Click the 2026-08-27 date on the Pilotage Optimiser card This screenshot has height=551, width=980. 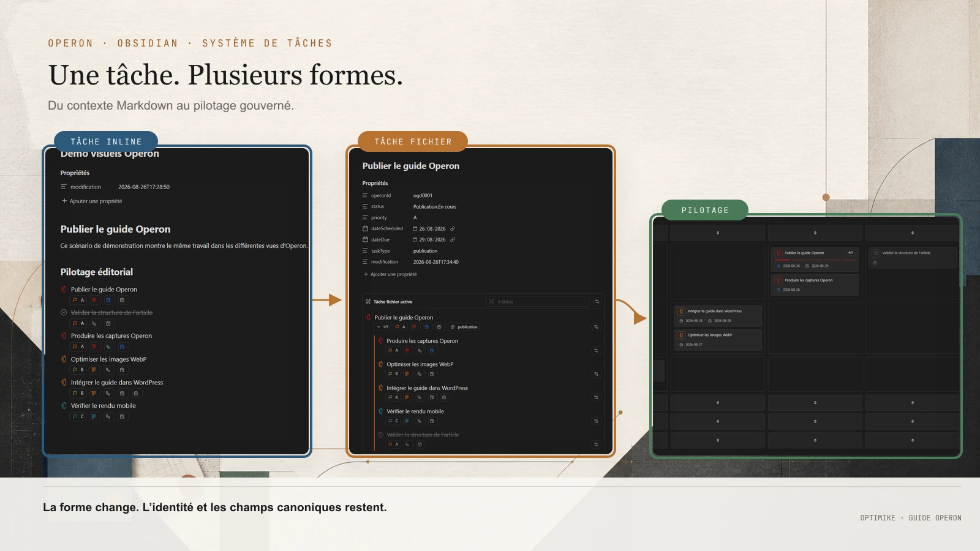tap(694, 345)
